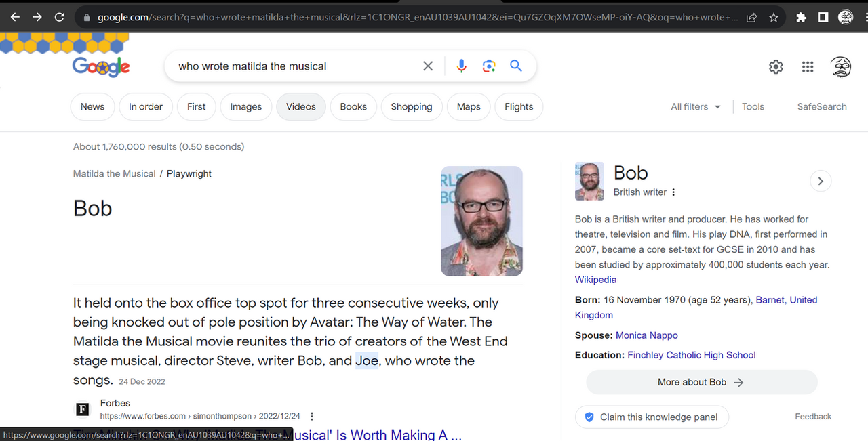Open the Finchley Catholic High School link
Screen dimensions: 868x441
point(691,355)
